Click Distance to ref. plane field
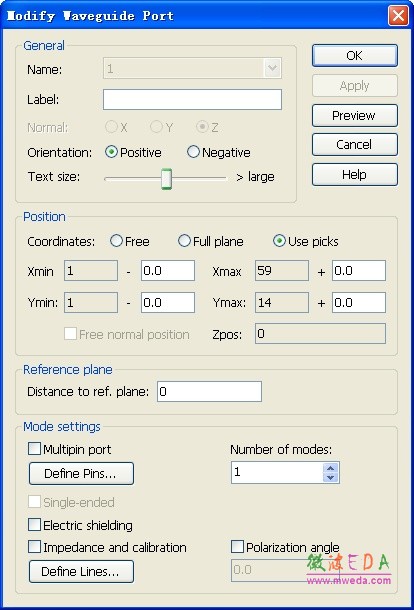 209,391
